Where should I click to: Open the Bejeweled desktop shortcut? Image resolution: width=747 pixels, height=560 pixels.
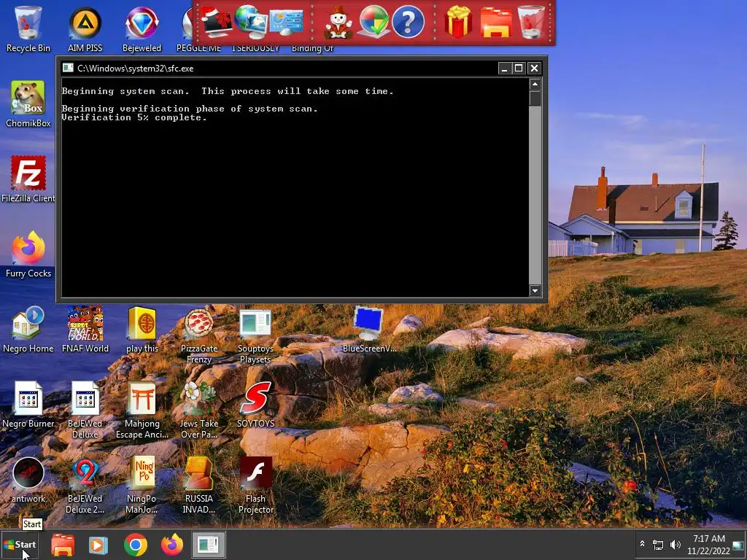[142, 28]
